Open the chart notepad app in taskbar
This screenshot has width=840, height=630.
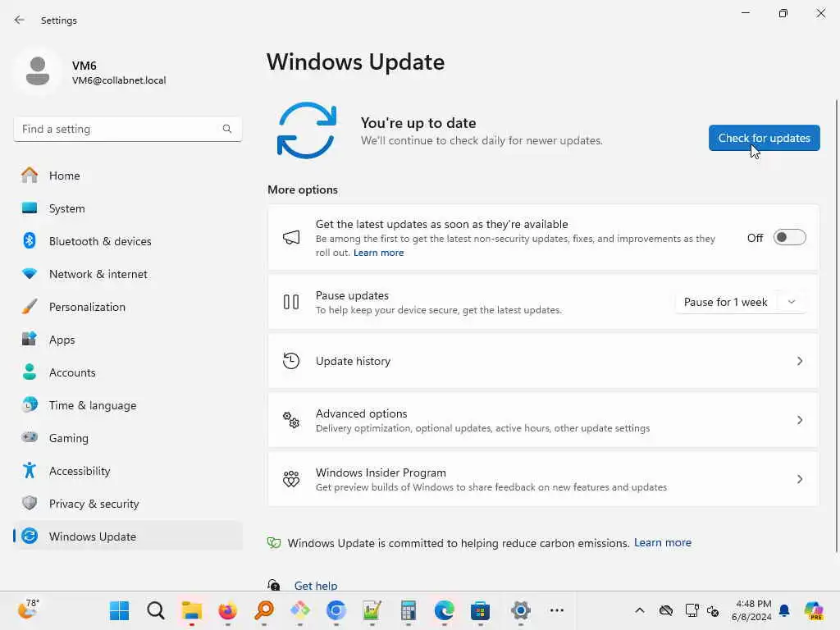372,610
